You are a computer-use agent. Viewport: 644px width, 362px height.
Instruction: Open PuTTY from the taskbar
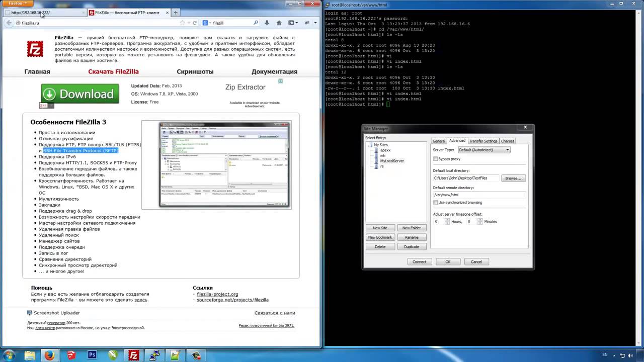pos(155,355)
